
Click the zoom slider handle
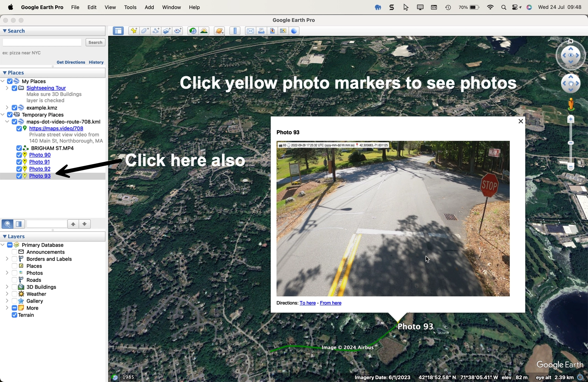click(570, 143)
